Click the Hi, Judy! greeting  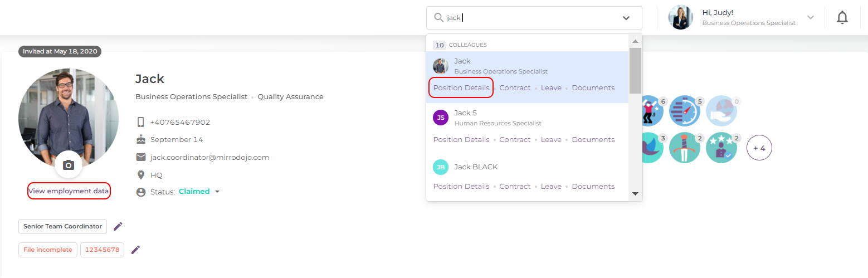tap(718, 12)
